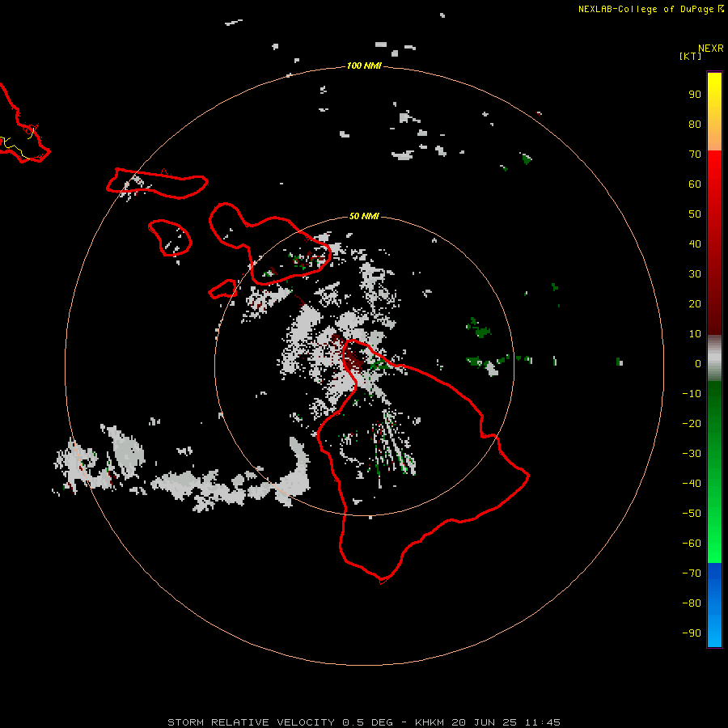Click the NEXR label above the color scale
Screen dimensions: 728x728
click(x=711, y=49)
